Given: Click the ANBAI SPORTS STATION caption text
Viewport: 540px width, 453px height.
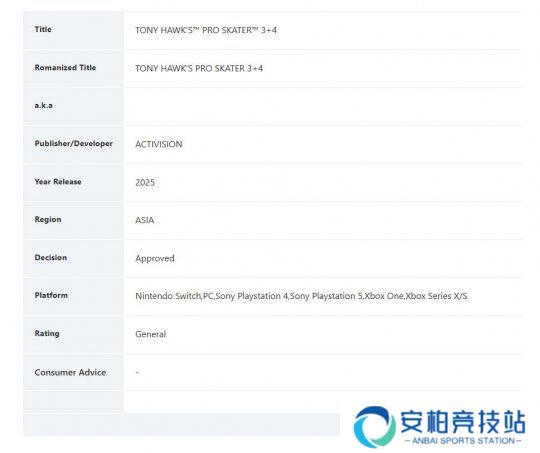Looking at the screenshot, I should [x=463, y=441].
